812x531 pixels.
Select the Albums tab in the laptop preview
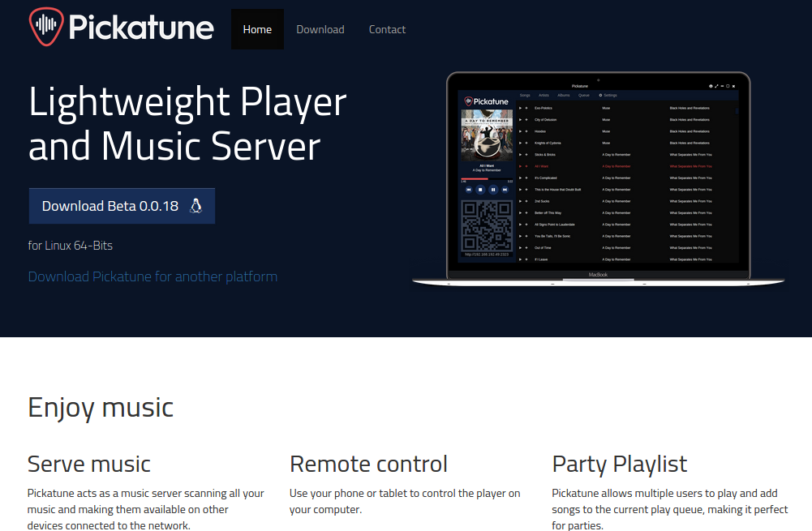(564, 95)
